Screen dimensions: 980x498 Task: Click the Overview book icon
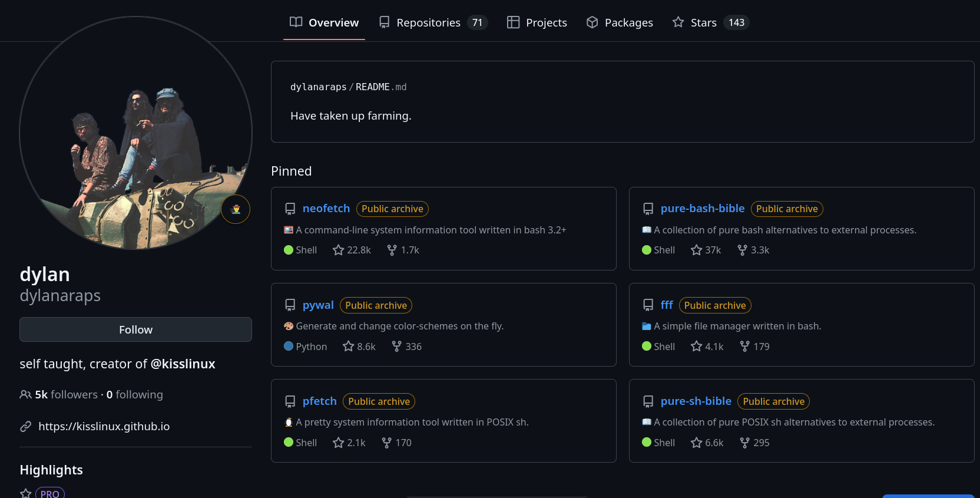(x=296, y=22)
